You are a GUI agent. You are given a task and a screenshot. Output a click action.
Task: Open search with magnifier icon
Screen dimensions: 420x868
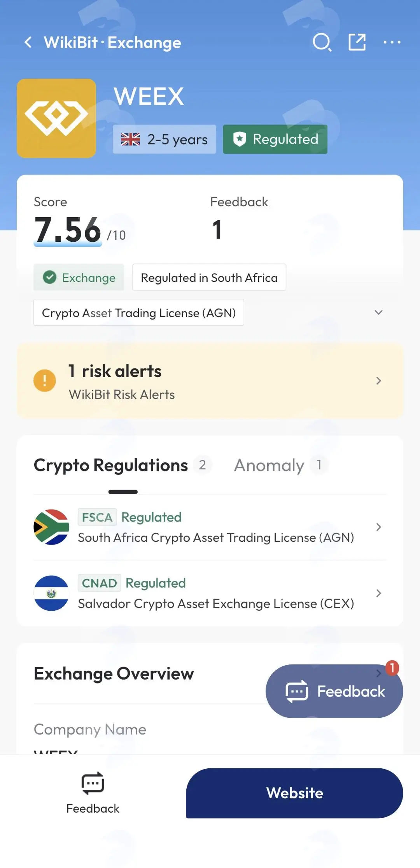pos(322,42)
